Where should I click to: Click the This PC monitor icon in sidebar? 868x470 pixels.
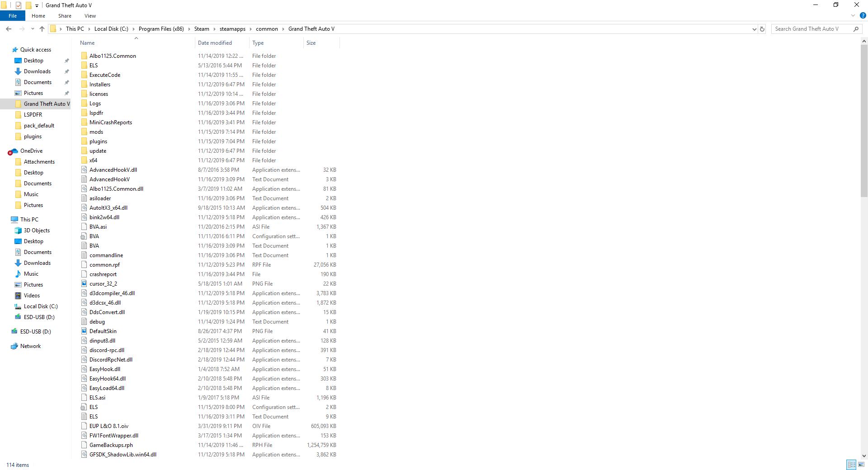click(x=14, y=220)
